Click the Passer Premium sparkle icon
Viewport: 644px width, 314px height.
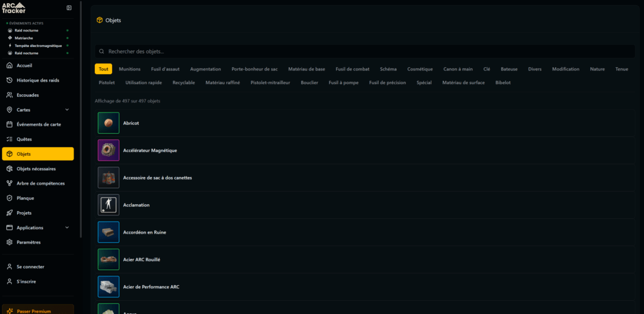click(x=10, y=311)
